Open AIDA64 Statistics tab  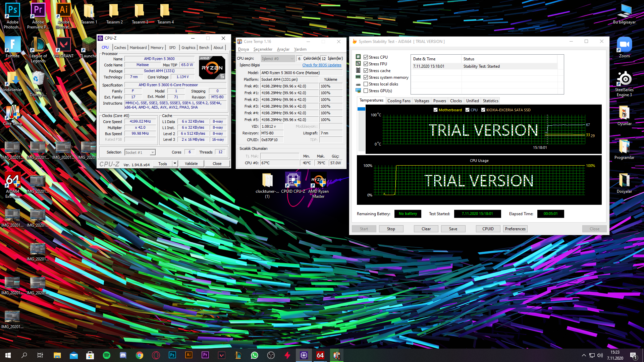coord(490,101)
